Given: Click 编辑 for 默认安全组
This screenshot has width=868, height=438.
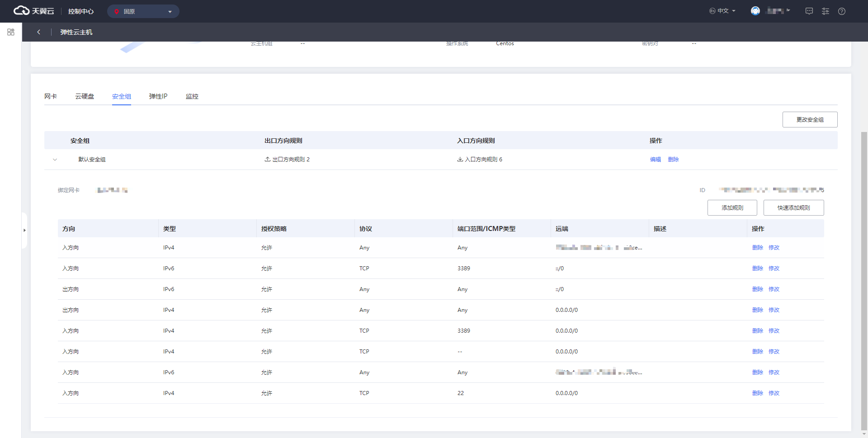Looking at the screenshot, I should tap(655, 160).
